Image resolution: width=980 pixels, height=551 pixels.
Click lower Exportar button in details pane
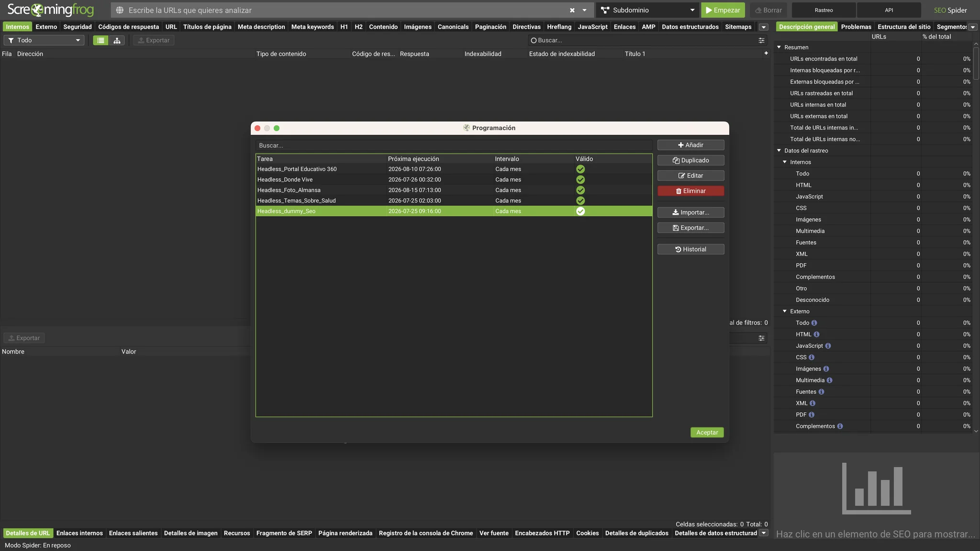[24, 338]
